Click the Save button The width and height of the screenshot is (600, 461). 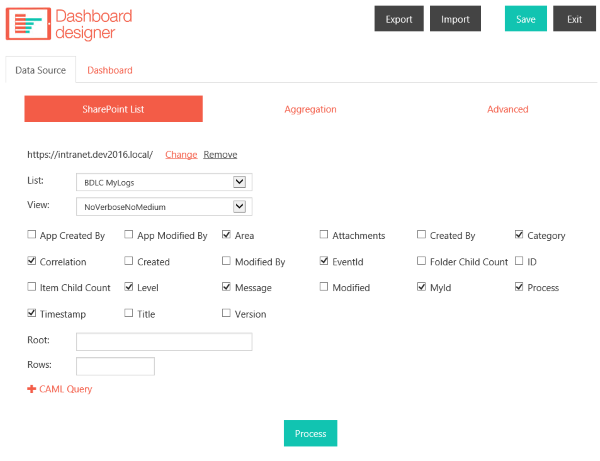pos(525,19)
